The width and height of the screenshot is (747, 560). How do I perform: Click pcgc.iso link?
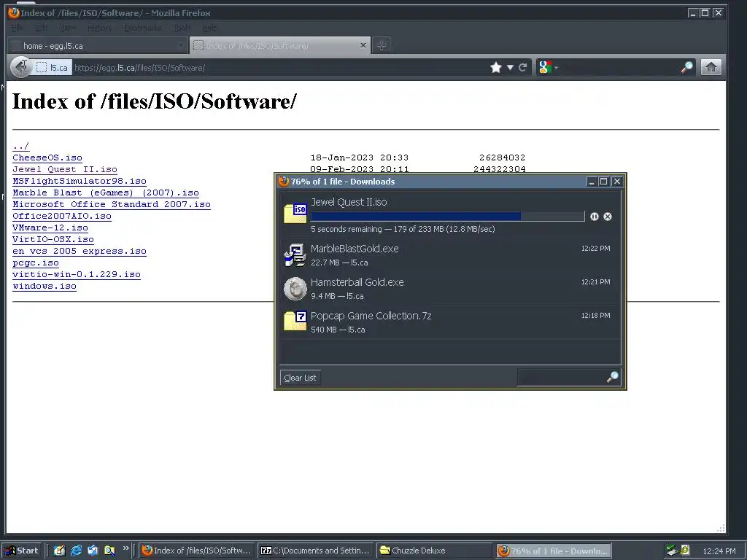[x=36, y=262]
